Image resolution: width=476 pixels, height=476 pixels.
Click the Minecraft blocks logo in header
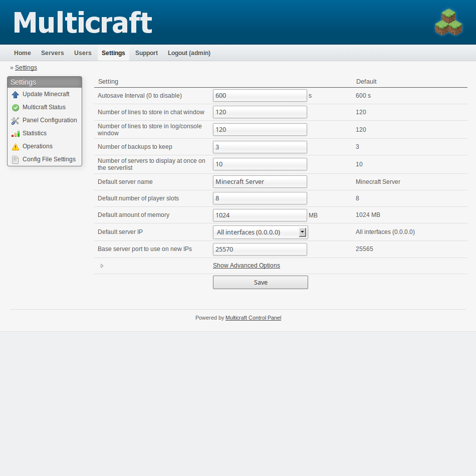448,22
